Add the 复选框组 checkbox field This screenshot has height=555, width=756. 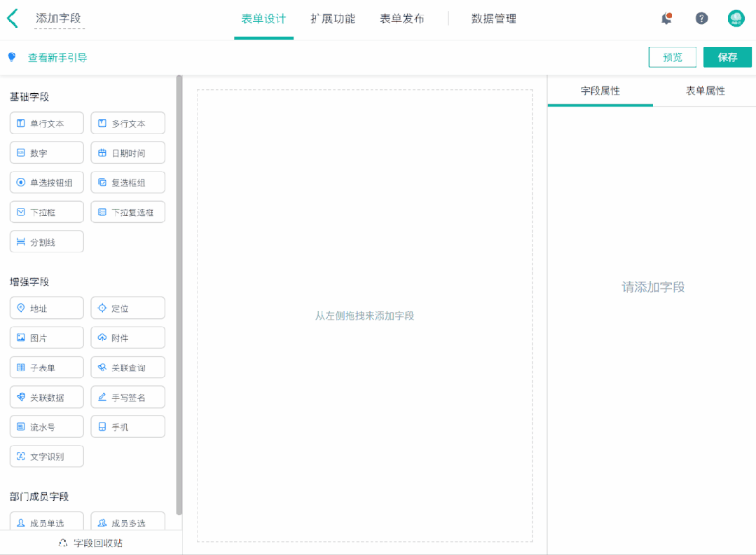click(128, 182)
